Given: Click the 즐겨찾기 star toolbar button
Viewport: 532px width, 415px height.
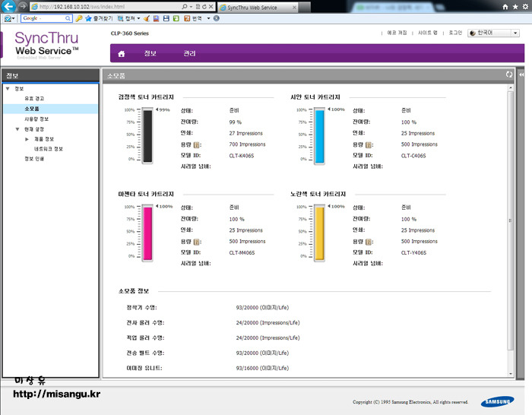Looking at the screenshot, I should [99, 18].
